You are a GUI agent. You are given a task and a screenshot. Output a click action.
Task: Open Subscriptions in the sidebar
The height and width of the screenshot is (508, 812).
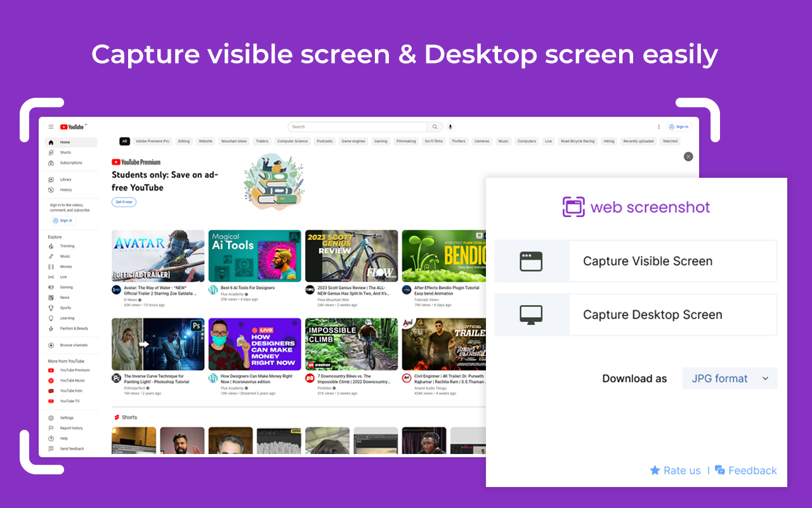pos(70,163)
